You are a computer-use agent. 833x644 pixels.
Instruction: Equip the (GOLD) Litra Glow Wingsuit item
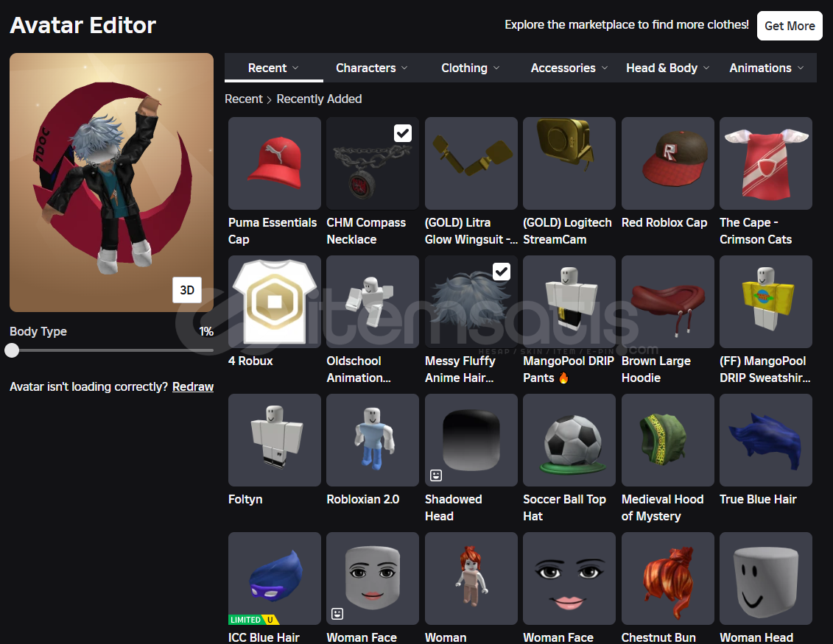tap(471, 163)
